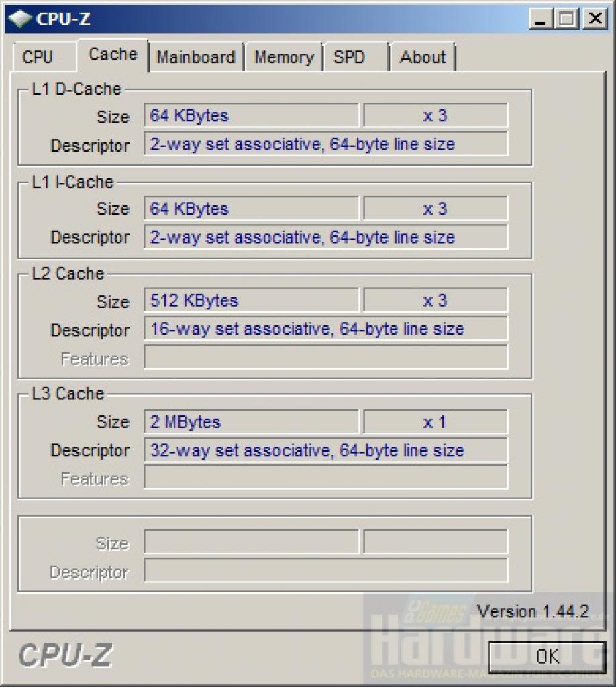Open the Mainboard tab
The width and height of the screenshot is (616, 687).
(x=196, y=57)
